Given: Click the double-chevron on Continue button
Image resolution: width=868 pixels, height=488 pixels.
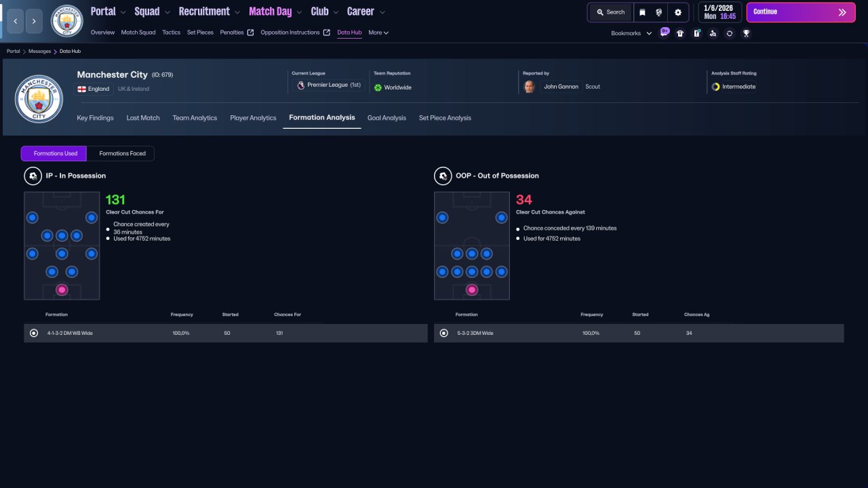Looking at the screenshot, I should tap(842, 12).
